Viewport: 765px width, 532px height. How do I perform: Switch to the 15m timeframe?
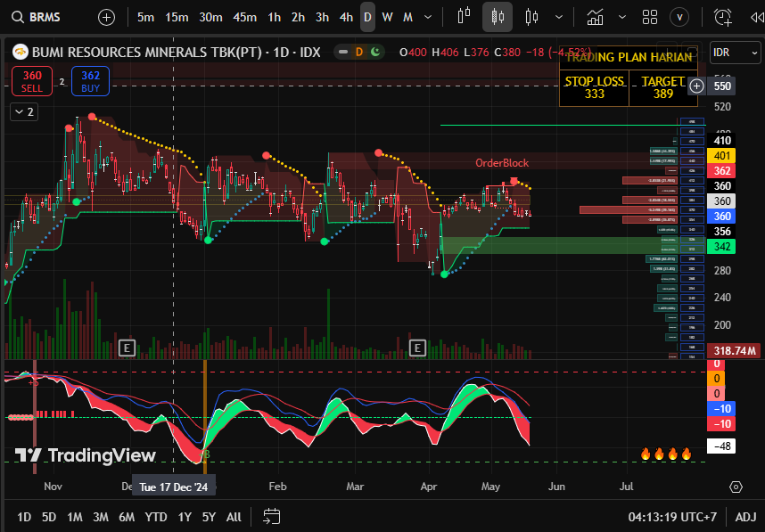(177, 17)
